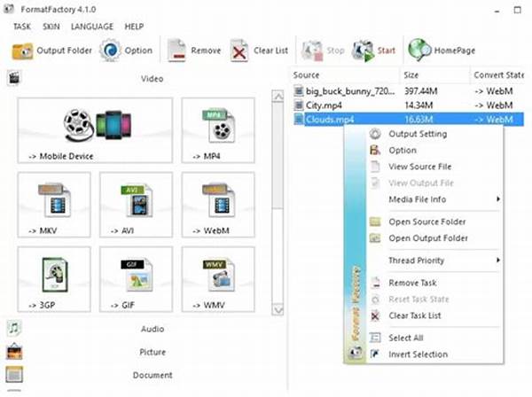Select the big_buck_bunny_720 task row
The width and height of the screenshot is (532, 397).
(409, 91)
